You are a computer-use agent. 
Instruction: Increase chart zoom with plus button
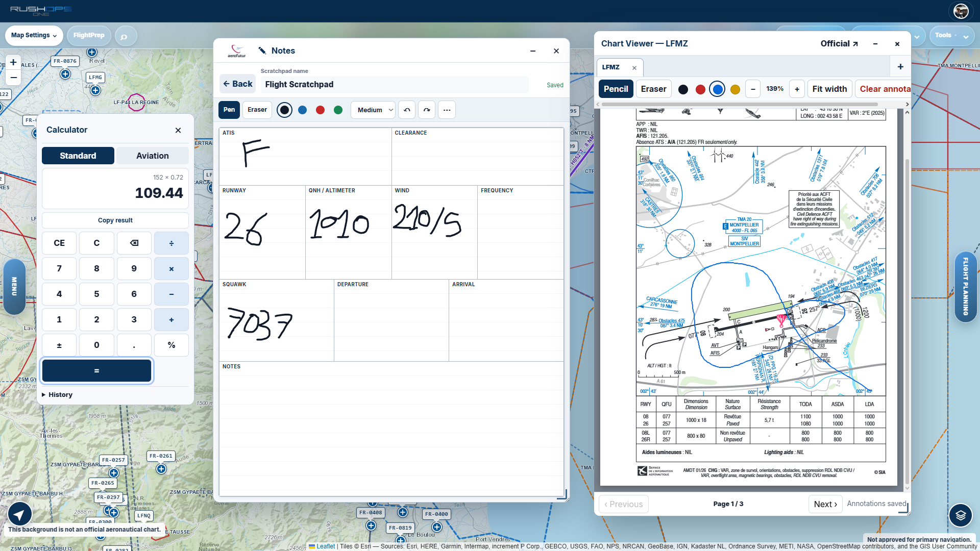(x=797, y=89)
